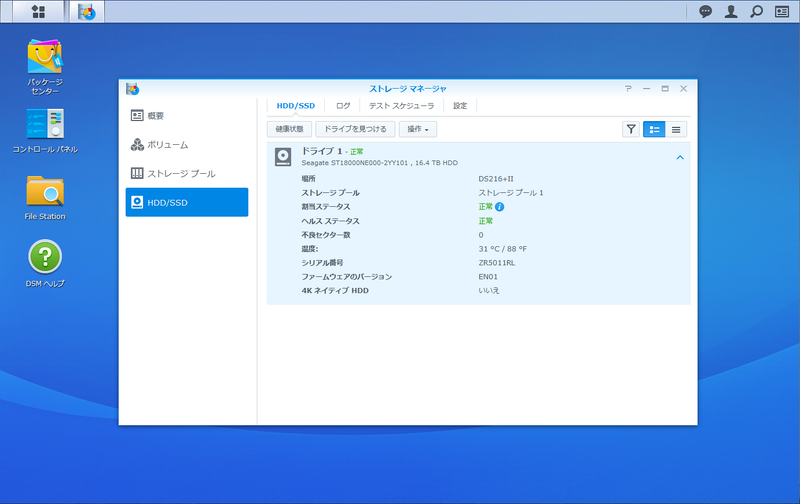Image resolution: width=800 pixels, height=504 pixels.
Task: Click the ストレージ プール 1 value
Action: (x=511, y=193)
